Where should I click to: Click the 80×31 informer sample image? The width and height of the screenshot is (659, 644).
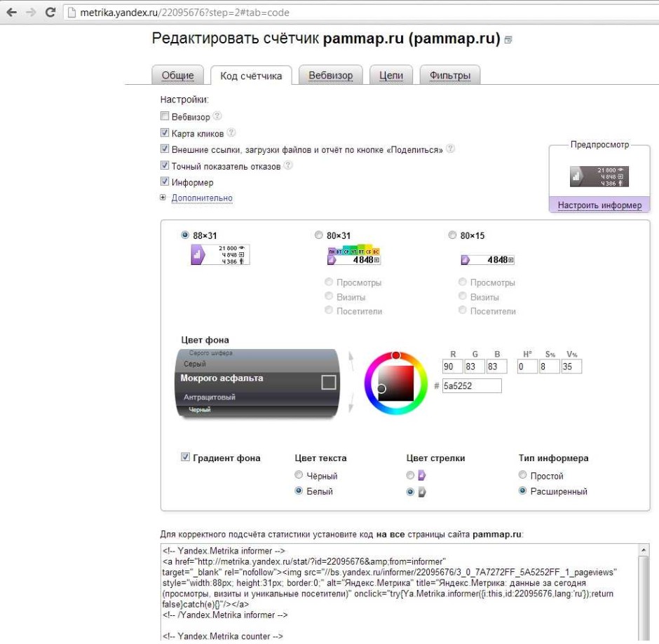click(354, 255)
